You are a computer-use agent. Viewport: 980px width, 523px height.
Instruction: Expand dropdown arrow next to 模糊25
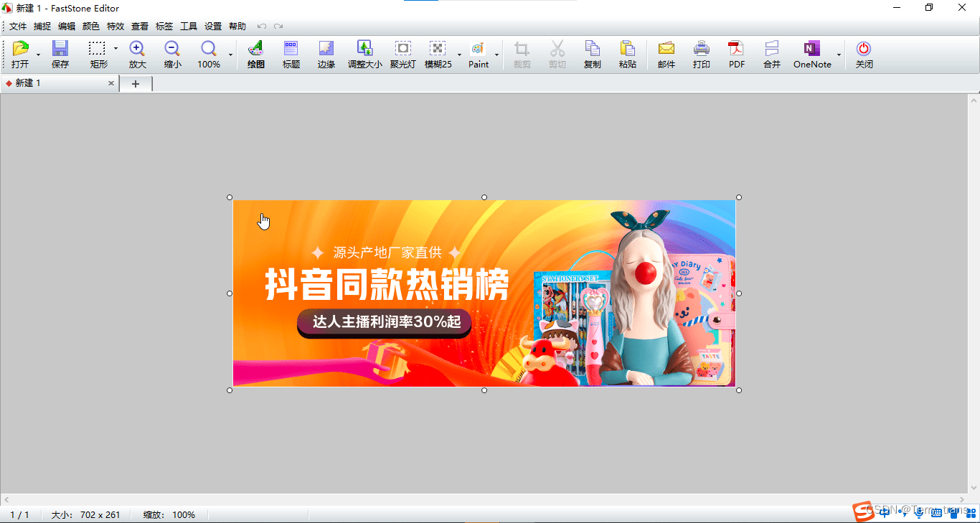pyautogui.click(x=459, y=55)
